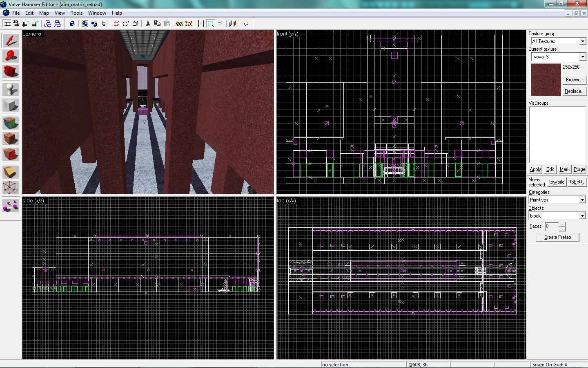Image resolution: width=588 pixels, height=368 pixels.
Task: Select the Vertex manipulation tool
Action: [11, 188]
